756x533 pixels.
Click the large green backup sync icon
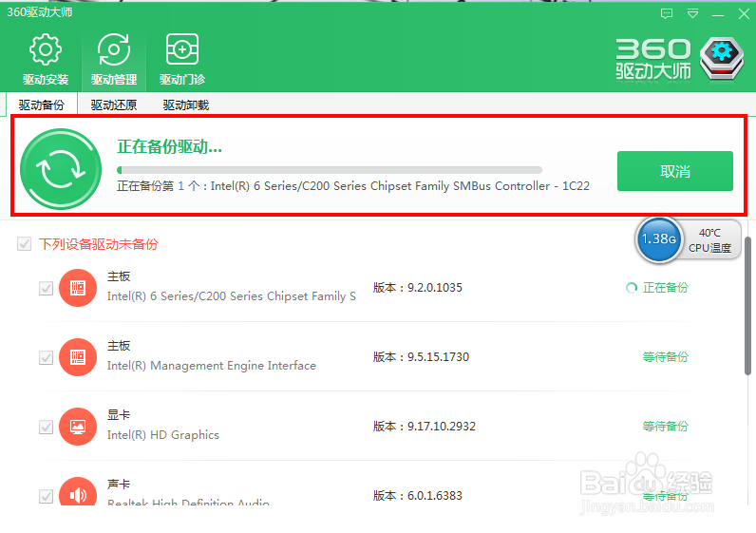(61, 169)
